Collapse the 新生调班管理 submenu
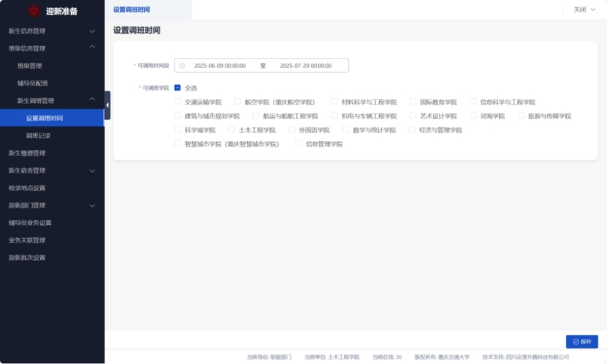Image resolution: width=608 pixels, height=364 pixels. pos(92,100)
